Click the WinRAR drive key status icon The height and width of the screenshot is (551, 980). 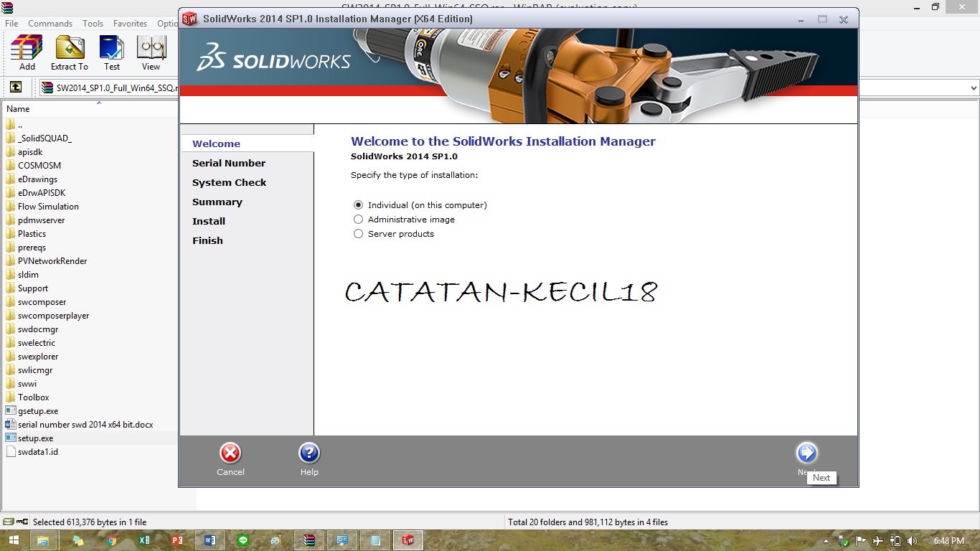pyautogui.click(x=22, y=522)
